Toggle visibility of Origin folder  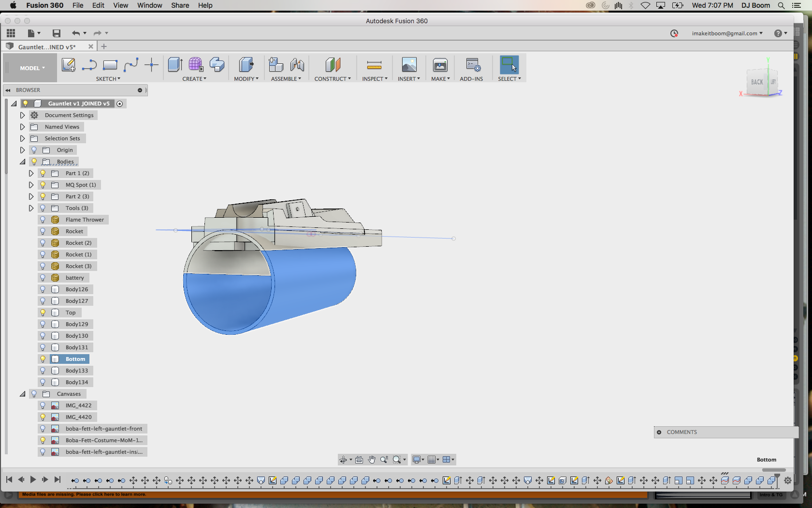click(34, 150)
